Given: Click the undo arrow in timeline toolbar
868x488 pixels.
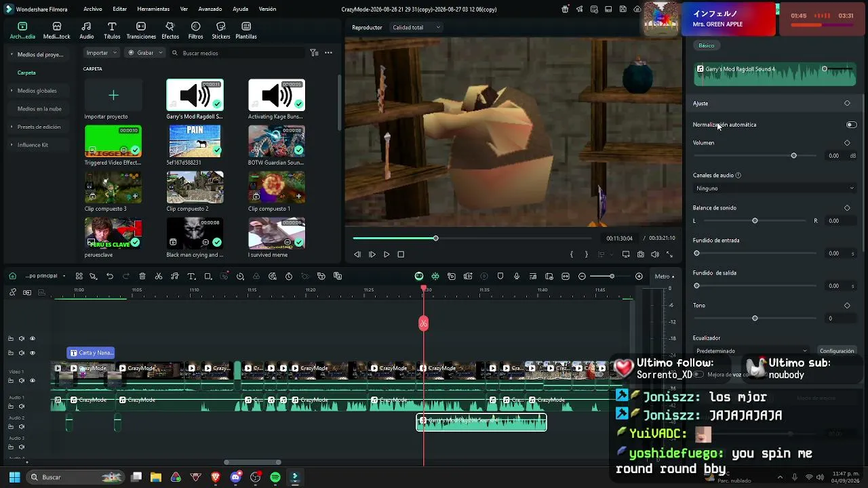Looking at the screenshot, I should tap(110, 277).
